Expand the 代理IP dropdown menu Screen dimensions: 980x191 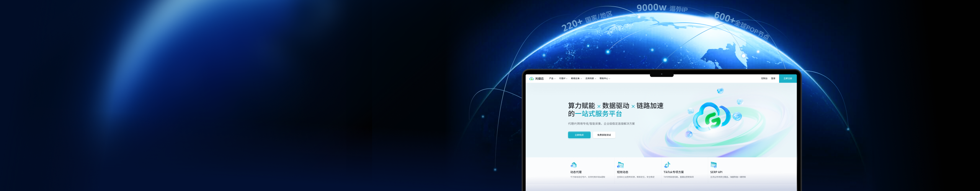click(563, 79)
